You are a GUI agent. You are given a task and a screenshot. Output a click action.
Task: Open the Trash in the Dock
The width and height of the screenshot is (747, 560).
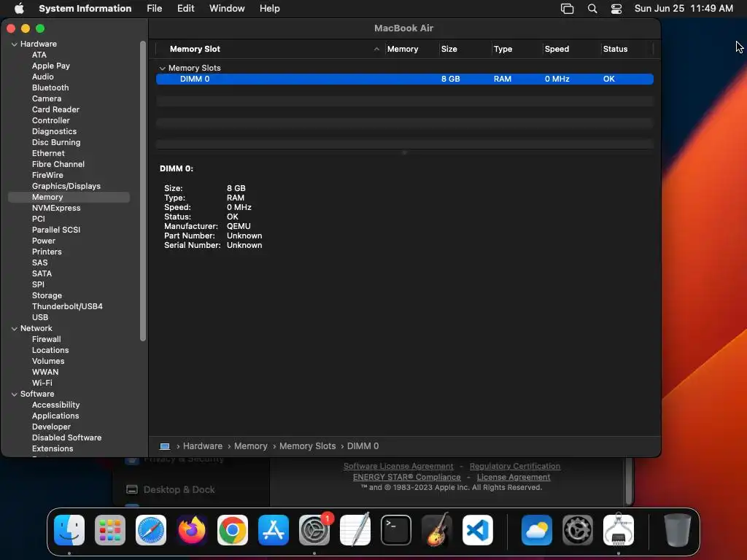tap(678, 530)
